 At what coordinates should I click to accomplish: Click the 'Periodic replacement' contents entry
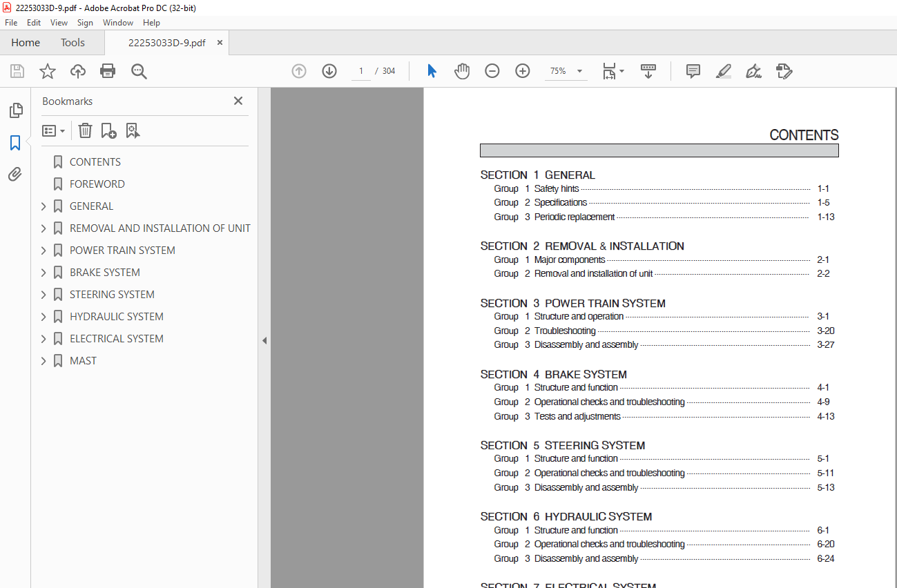pyautogui.click(x=575, y=217)
